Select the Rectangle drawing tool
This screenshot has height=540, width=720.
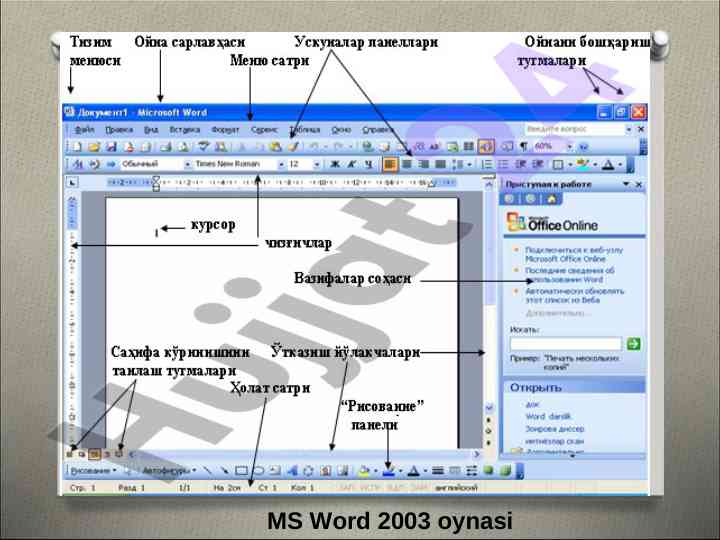[241, 471]
